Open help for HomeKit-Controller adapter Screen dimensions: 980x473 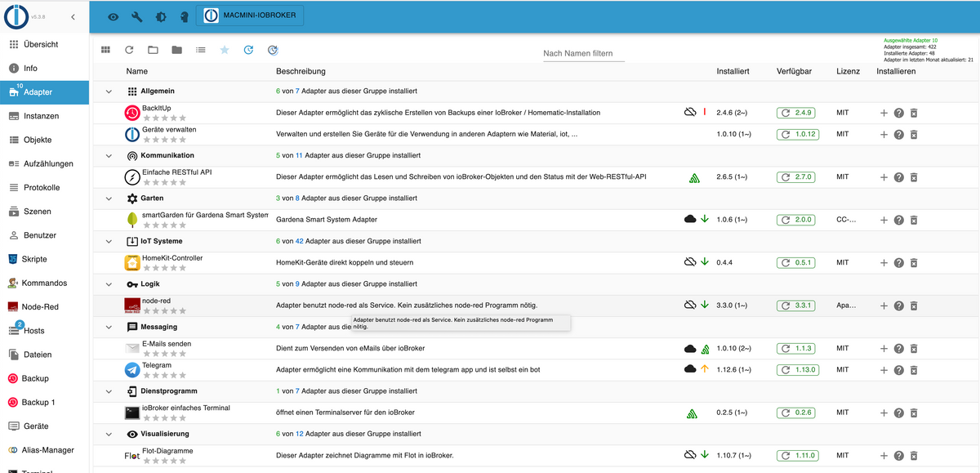(x=899, y=262)
